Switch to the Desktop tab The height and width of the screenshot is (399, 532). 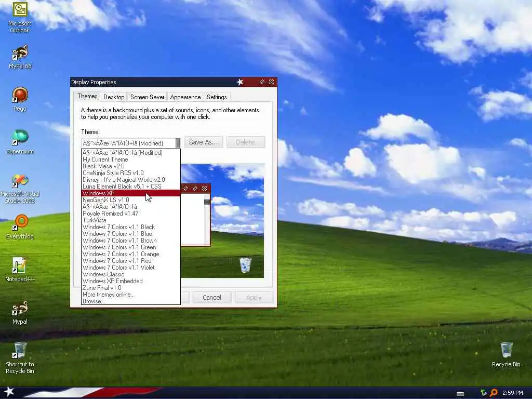coord(114,97)
